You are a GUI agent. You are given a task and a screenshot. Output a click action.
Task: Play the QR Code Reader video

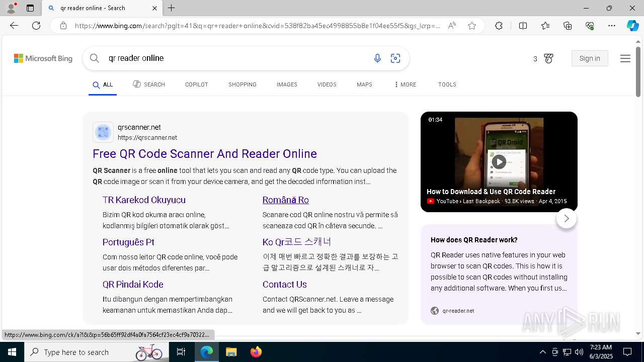499,161
